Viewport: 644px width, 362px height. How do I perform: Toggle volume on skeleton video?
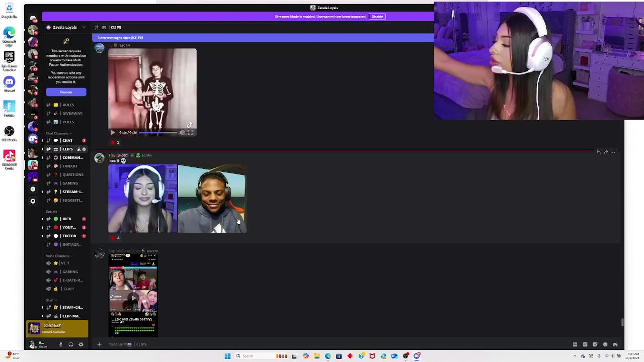[x=182, y=133]
